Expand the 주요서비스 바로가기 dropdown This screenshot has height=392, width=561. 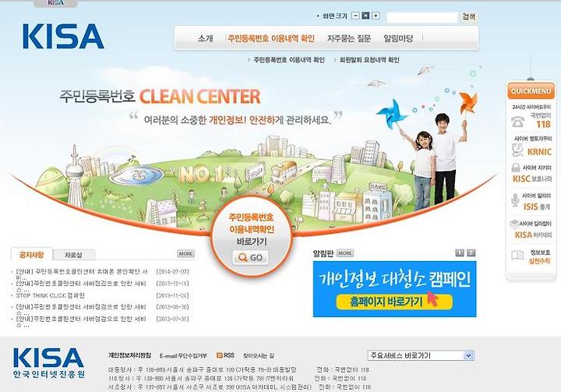pos(469,355)
